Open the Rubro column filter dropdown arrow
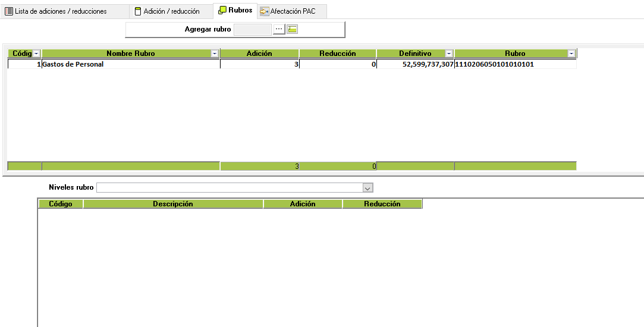Screen dimensions: 644x327 (571, 54)
